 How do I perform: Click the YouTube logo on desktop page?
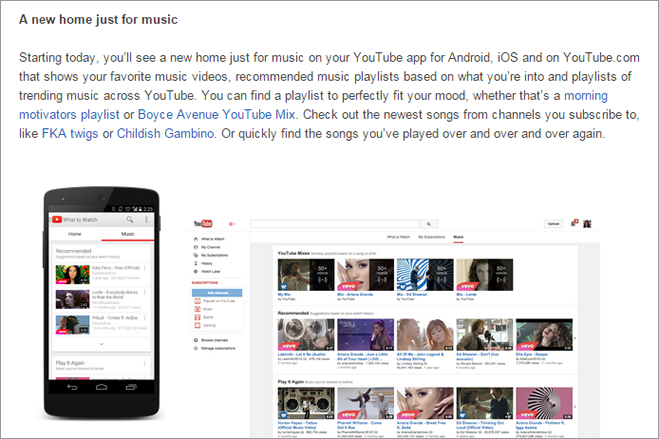point(203,223)
